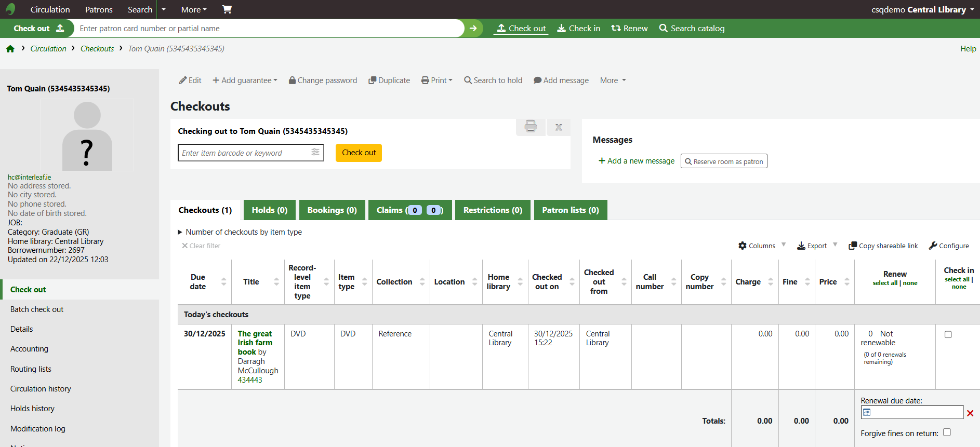Click the shopping cart icon
This screenshot has height=447, width=980.
tap(227, 9)
